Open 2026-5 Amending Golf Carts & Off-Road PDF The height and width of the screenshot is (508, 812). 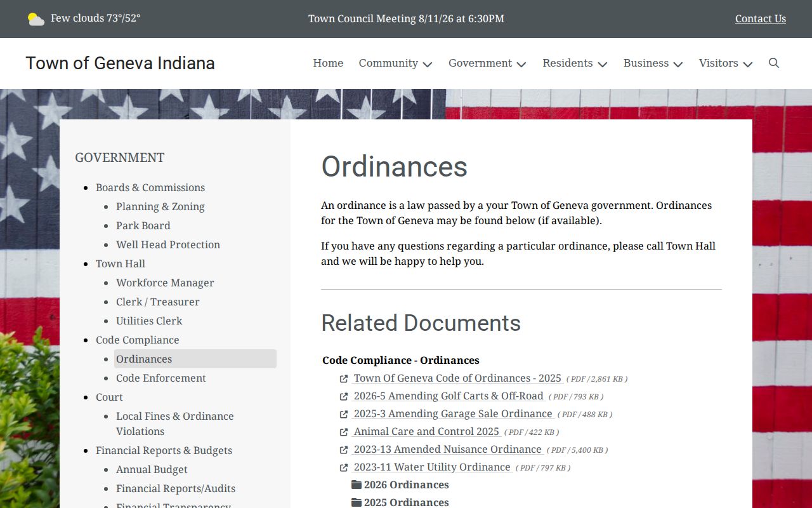click(x=449, y=396)
